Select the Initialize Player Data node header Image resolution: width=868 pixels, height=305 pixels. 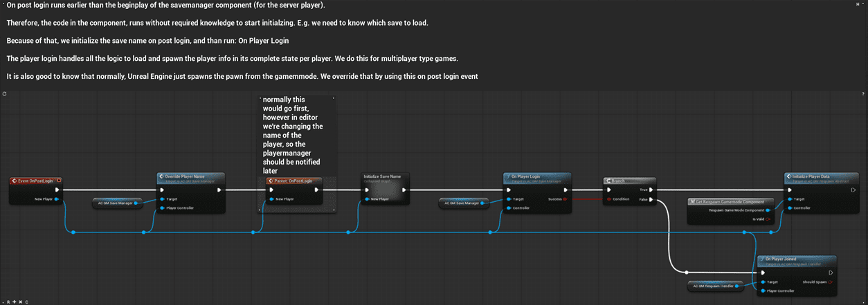coord(822,178)
